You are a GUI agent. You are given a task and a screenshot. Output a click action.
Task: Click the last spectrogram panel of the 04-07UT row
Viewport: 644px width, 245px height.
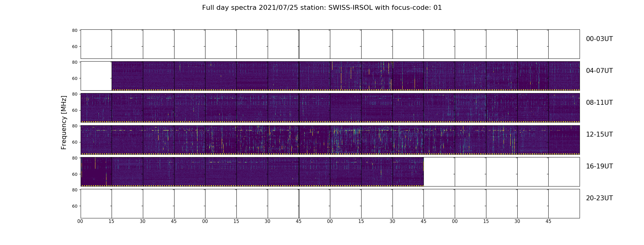coord(564,76)
